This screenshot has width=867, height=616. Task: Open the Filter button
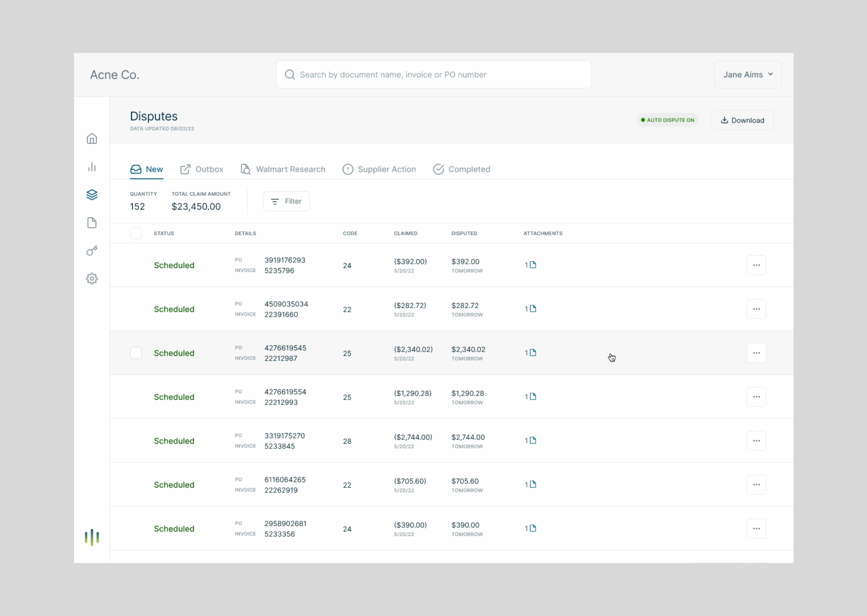(286, 202)
